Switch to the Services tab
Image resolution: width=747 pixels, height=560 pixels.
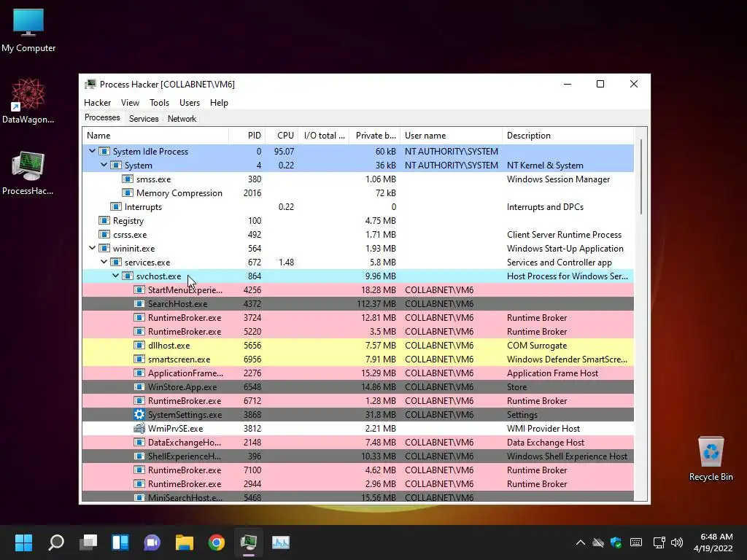pos(144,119)
